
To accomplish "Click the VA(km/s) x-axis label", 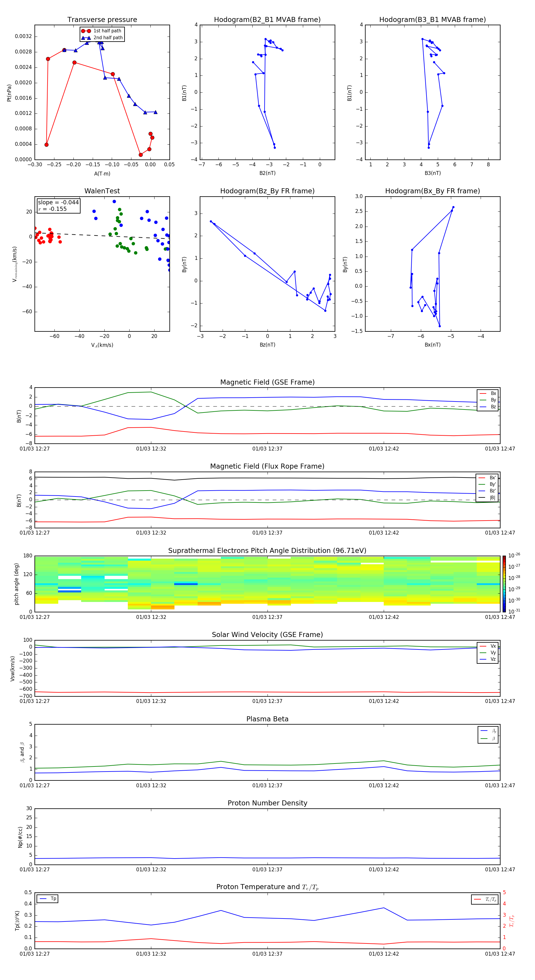I will [102, 345].
